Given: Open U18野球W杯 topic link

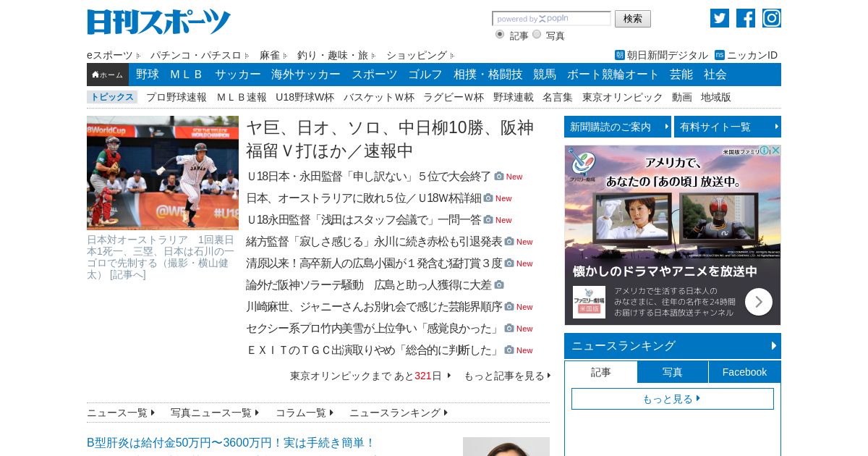Looking at the screenshot, I should pyautogui.click(x=305, y=97).
